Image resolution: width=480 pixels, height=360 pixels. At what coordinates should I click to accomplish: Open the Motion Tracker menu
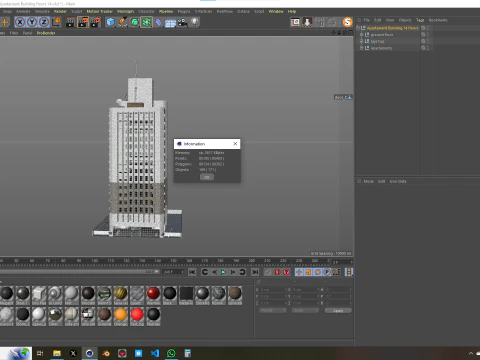tap(99, 11)
